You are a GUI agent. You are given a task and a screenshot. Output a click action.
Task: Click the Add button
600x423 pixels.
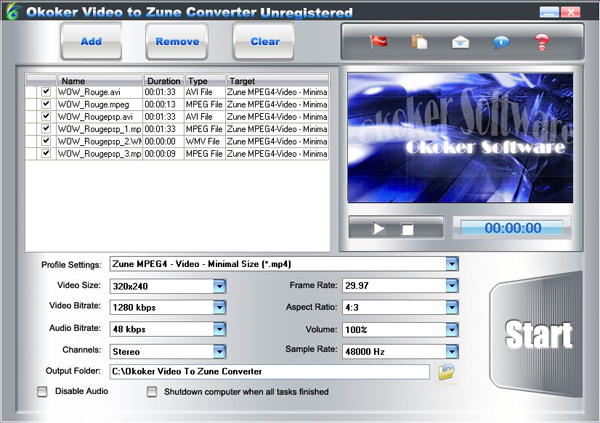pyautogui.click(x=91, y=41)
